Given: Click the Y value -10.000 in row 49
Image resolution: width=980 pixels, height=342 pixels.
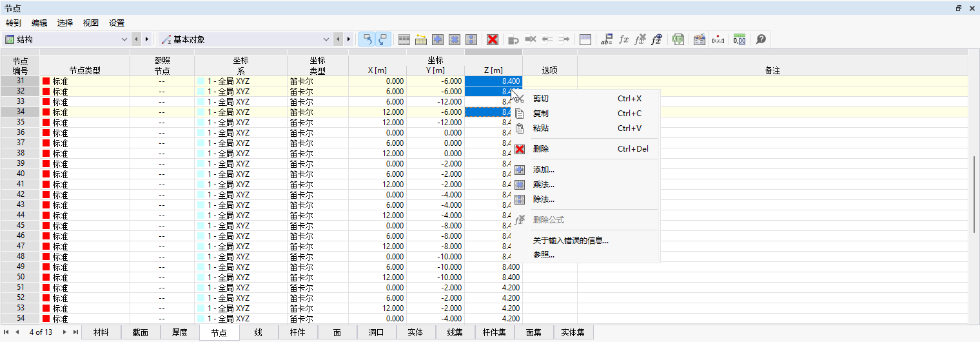Looking at the screenshot, I should [x=435, y=267].
